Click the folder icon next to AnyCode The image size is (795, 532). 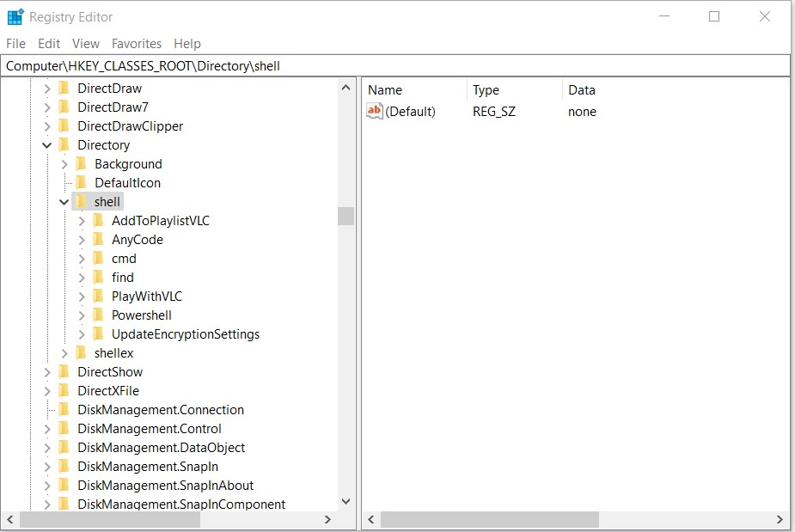coord(98,240)
